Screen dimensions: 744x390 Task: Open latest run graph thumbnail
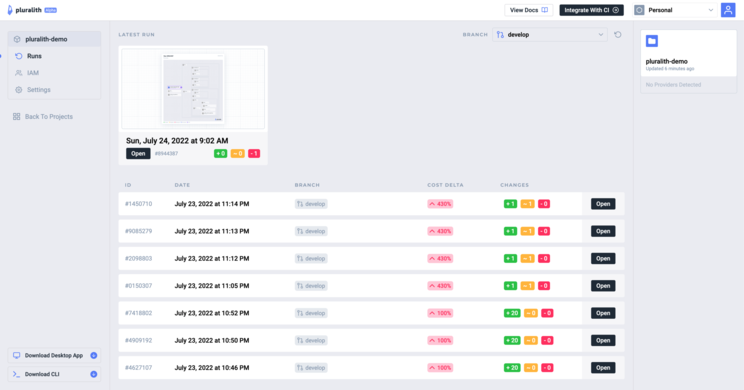[193, 88]
